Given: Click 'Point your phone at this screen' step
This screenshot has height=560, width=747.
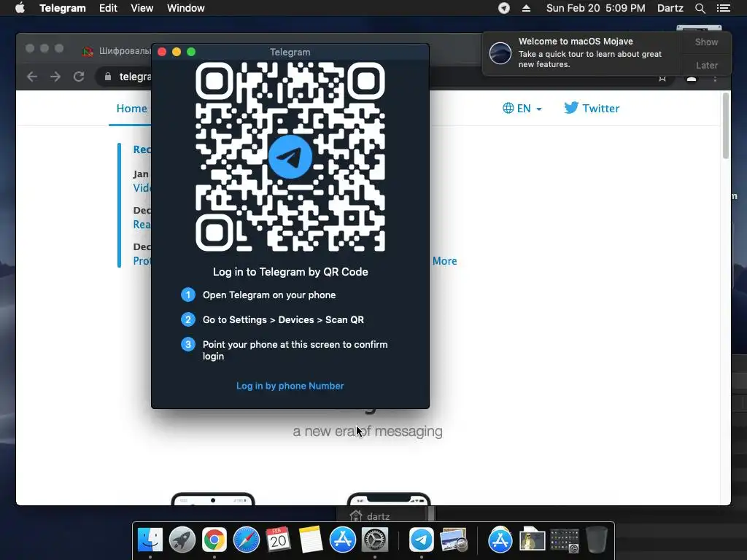Looking at the screenshot, I should point(295,350).
